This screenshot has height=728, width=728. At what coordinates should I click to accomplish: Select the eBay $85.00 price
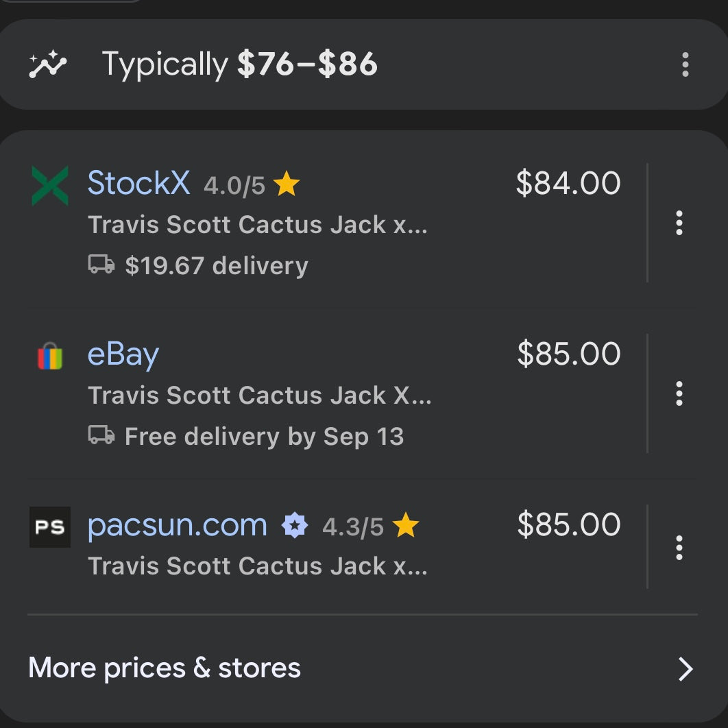569,354
